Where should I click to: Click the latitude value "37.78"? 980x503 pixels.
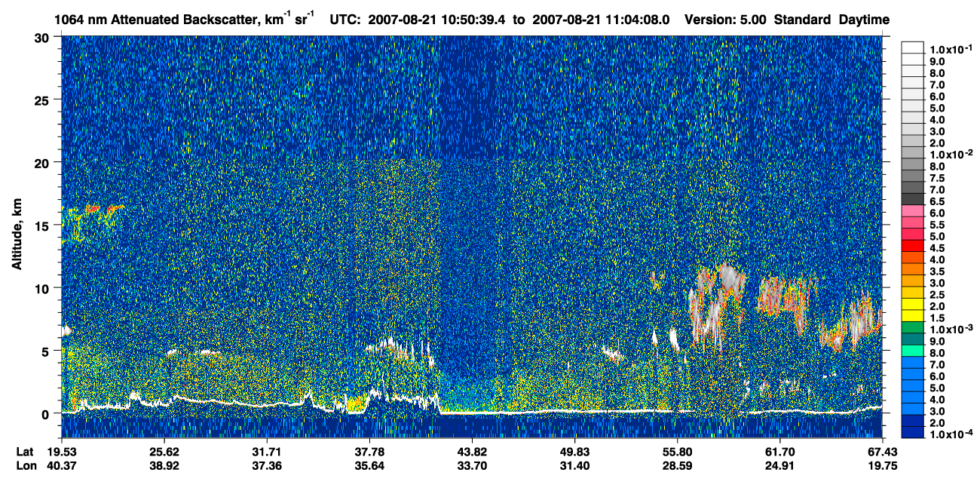pos(369,452)
